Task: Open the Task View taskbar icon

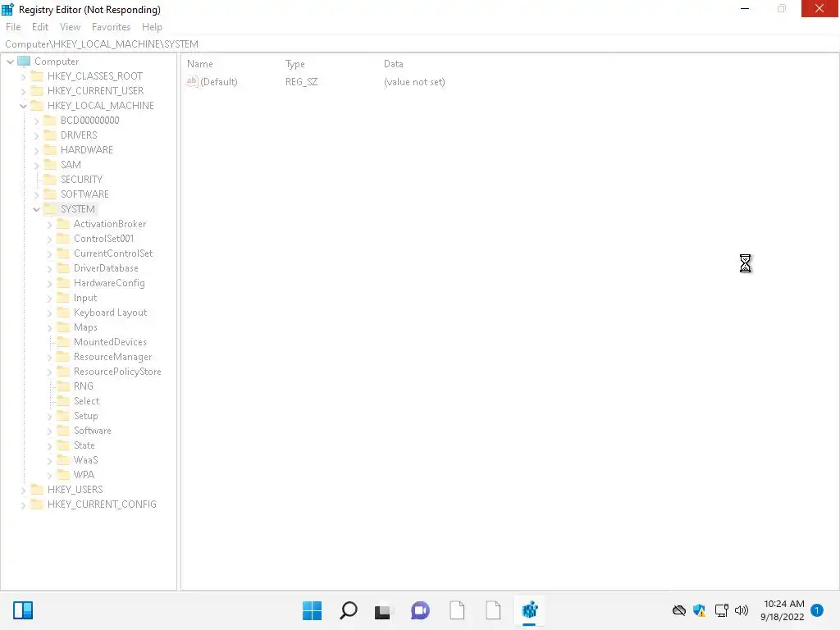Action: pyautogui.click(x=382, y=610)
